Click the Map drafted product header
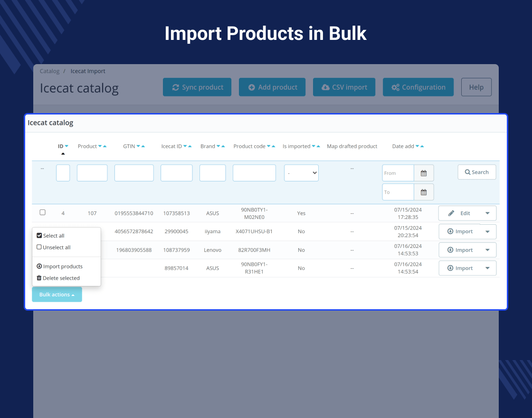 [x=352, y=146]
